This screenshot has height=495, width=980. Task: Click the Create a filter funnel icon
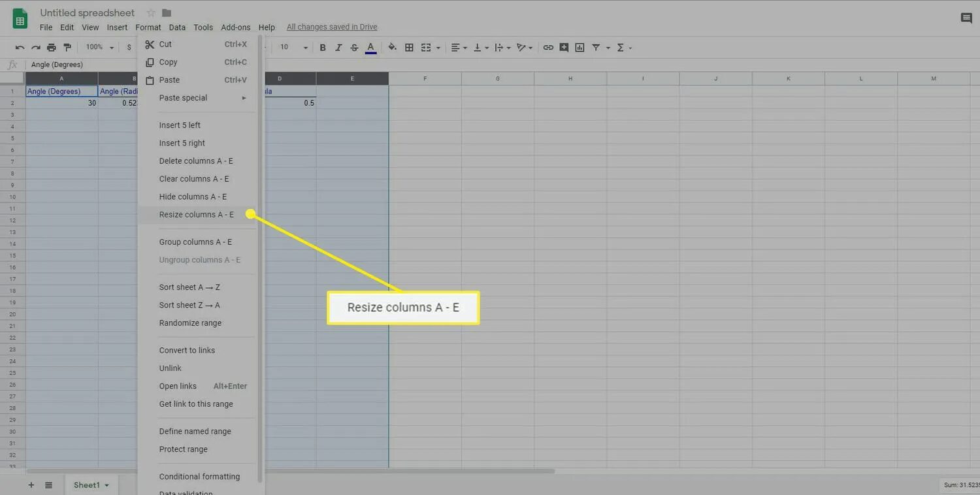pos(596,48)
